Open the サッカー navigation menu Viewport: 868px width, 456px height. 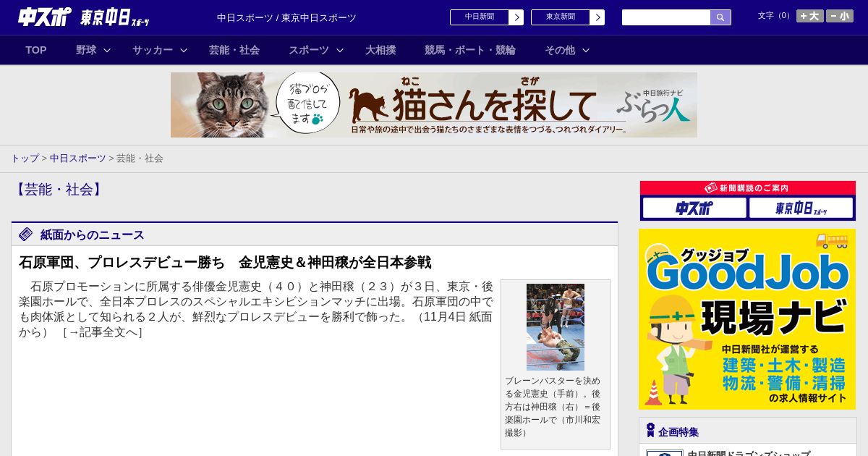click(153, 50)
